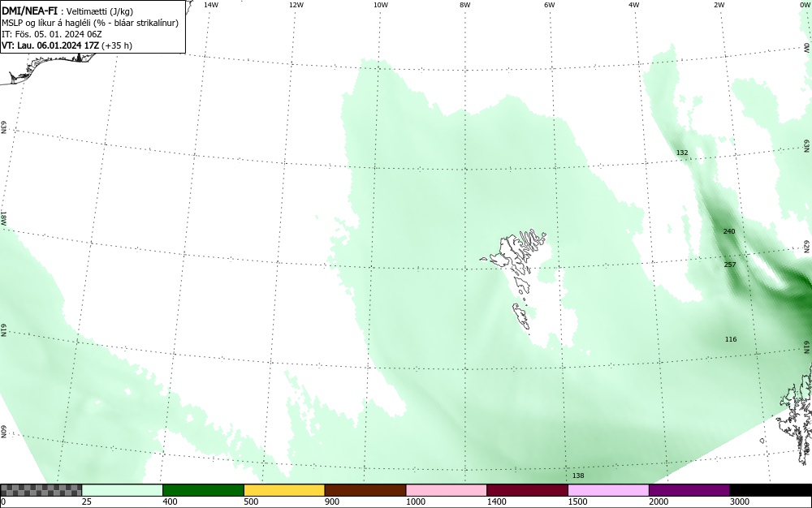Screen dimensions: 812x508
Task: Click the 240 value label on the map
Action: [x=728, y=231]
